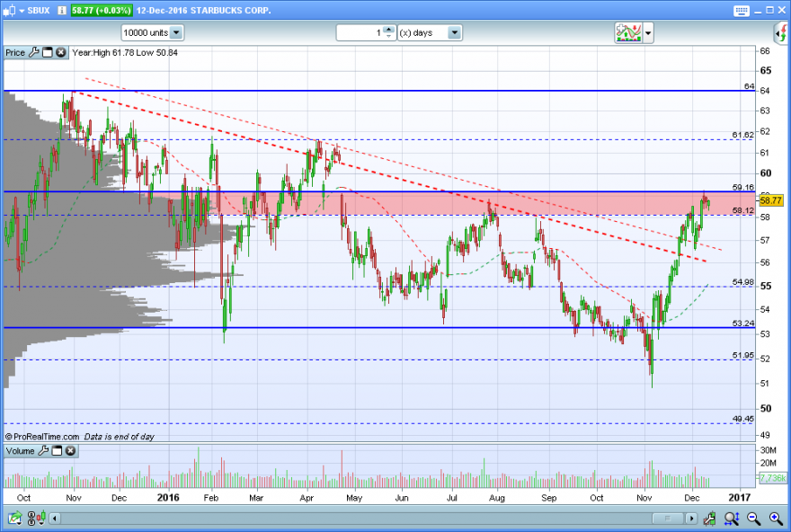
Task: Maximize the Price panel window icon
Action: pyautogui.click(x=48, y=52)
